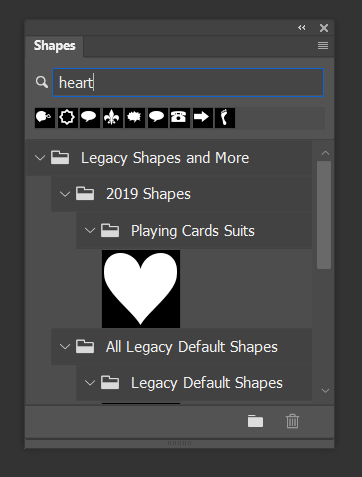This screenshot has width=362, height=477.
Task: Select 'Playing Cards Suits' label
Action: click(193, 231)
